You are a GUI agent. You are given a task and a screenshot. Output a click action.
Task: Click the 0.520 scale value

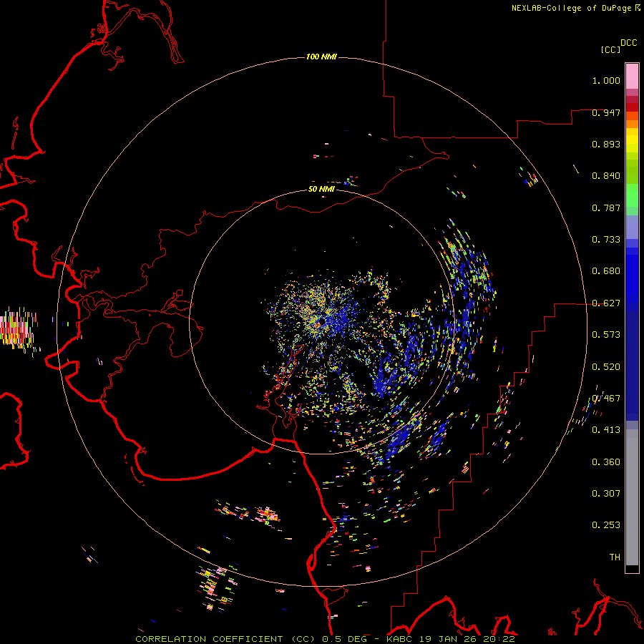pyautogui.click(x=606, y=367)
